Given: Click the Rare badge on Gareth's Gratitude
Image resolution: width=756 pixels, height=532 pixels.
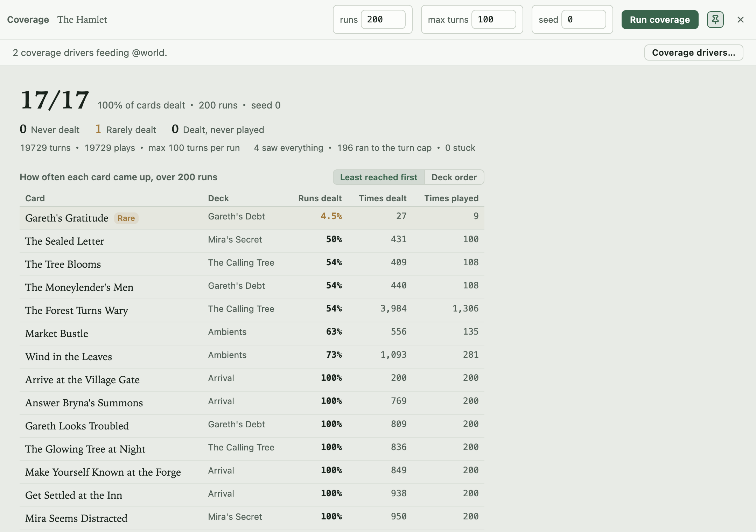Looking at the screenshot, I should 126,218.
